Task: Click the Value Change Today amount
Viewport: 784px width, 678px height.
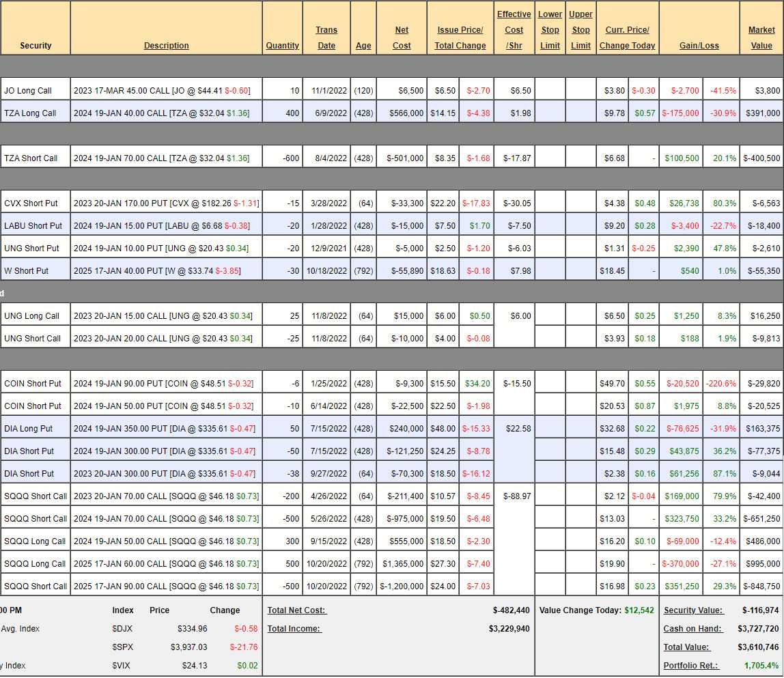Action: (x=639, y=610)
